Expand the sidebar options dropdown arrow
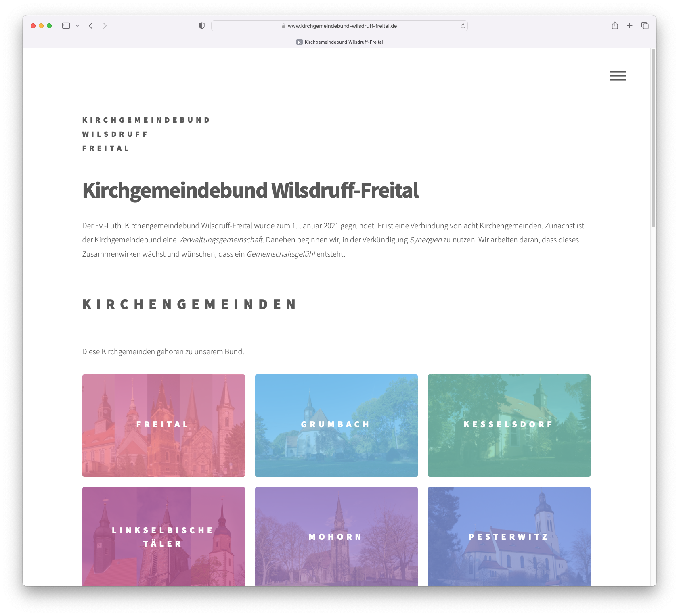 point(78,26)
